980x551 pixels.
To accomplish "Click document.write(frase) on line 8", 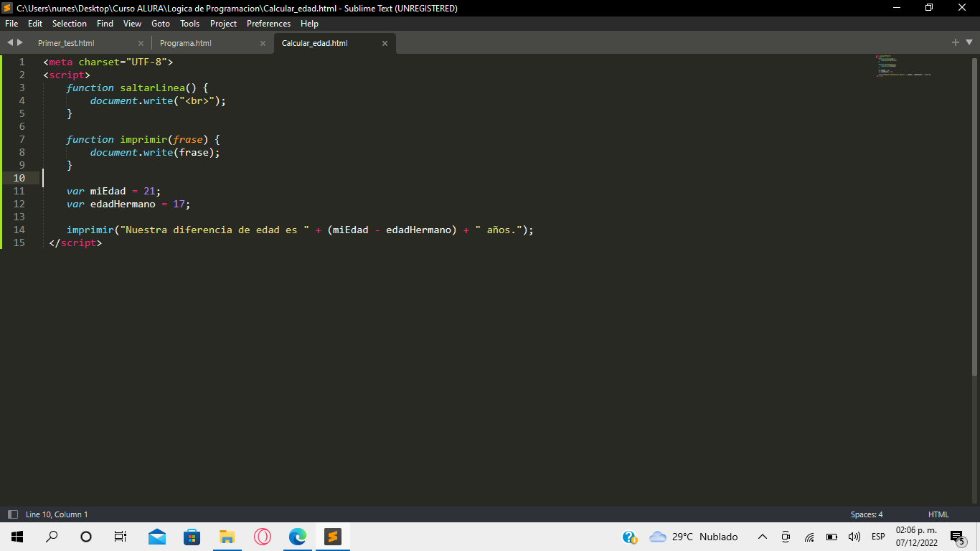I will point(155,152).
